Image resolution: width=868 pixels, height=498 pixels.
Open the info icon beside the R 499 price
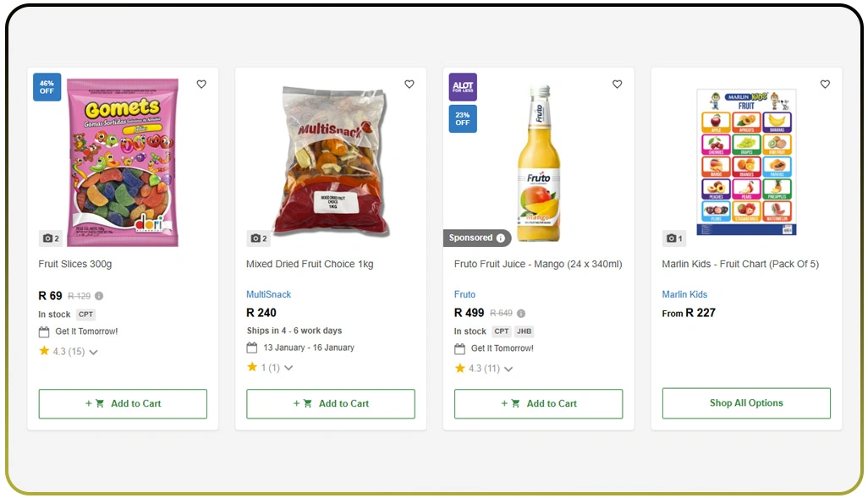click(x=520, y=313)
